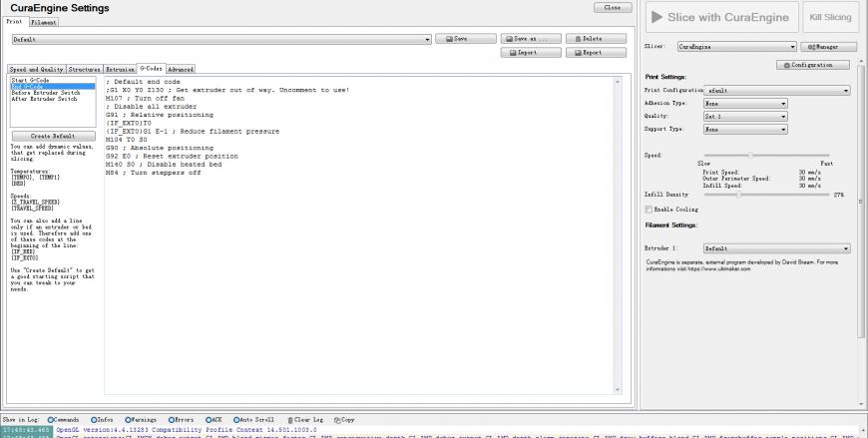
Task: Open the slicer Configuration
Action: click(x=813, y=65)
